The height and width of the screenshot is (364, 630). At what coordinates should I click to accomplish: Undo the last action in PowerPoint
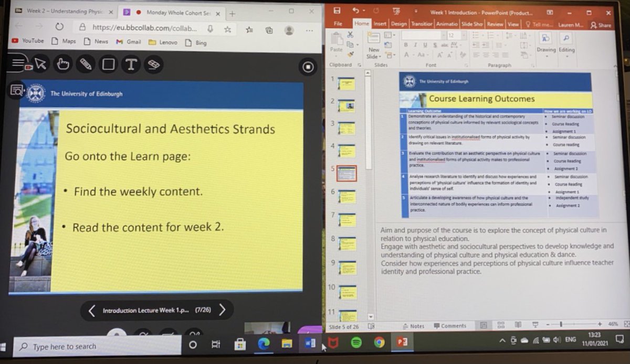click(x=356, y=11)
